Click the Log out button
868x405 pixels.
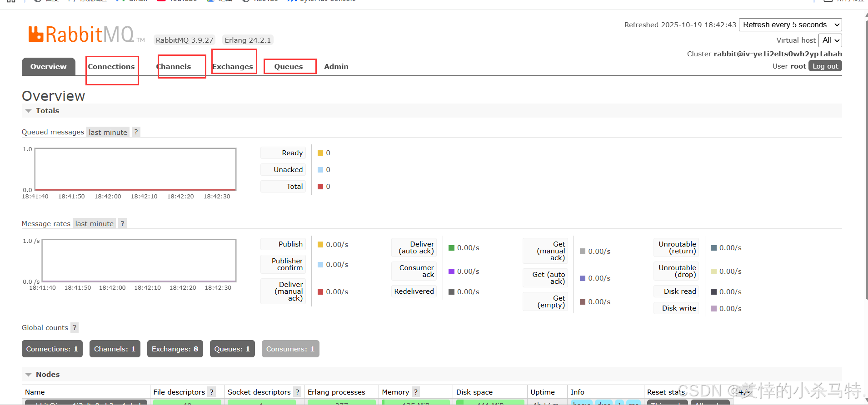(x=825, y=66)
